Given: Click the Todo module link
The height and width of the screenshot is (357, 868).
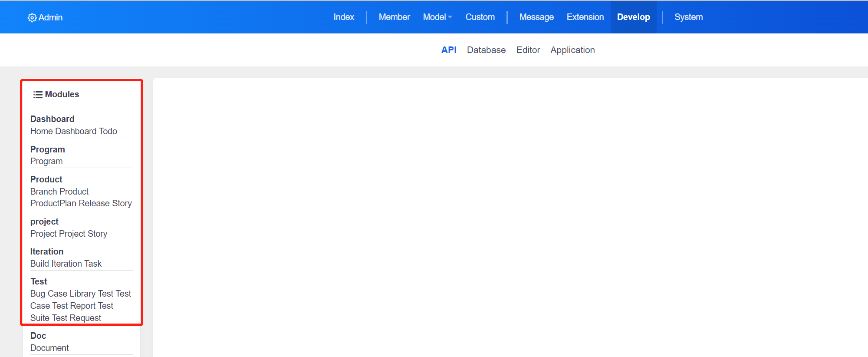Looking at the screenshot, I should [x=108, y=131].
